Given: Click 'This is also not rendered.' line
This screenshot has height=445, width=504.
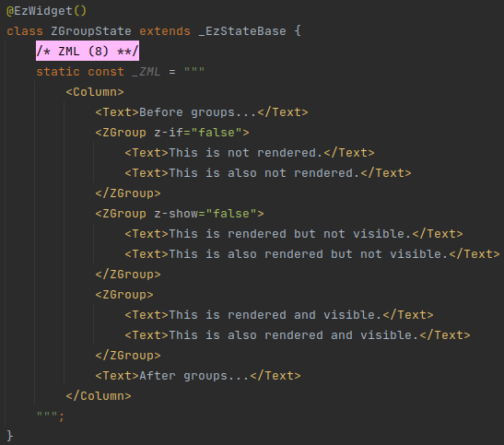Looking at the screenshot, I should [268, 173].
